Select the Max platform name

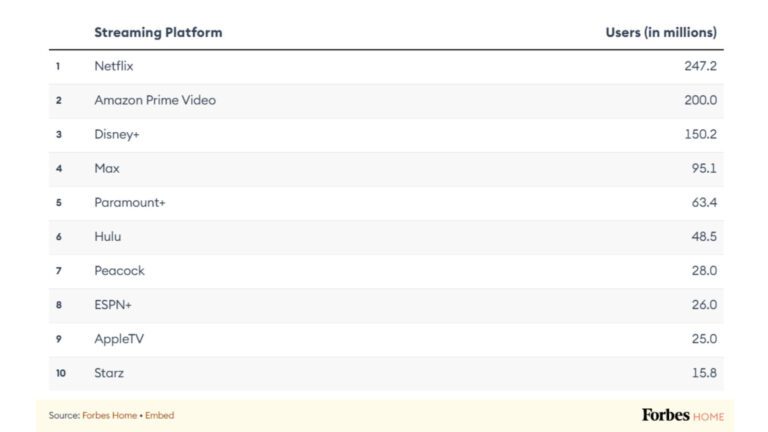pos(107,168)
